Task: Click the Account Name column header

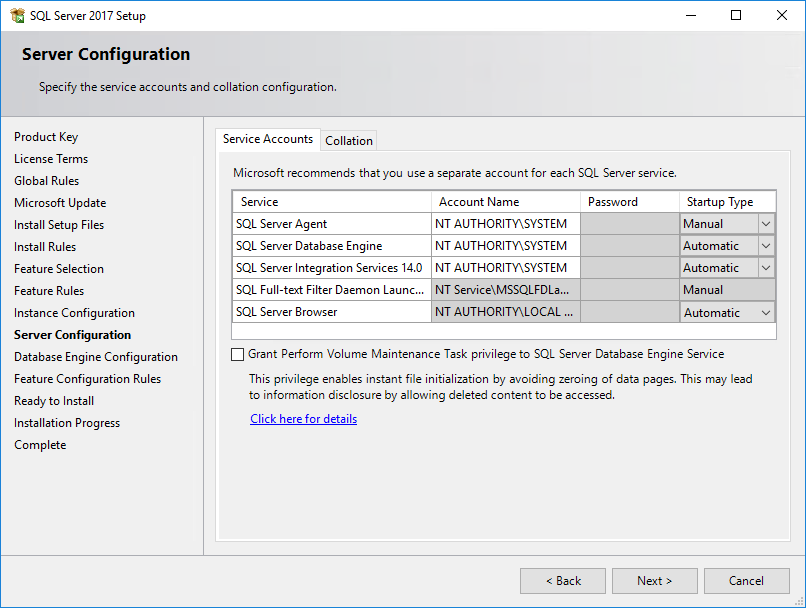Action: point(506,202)
